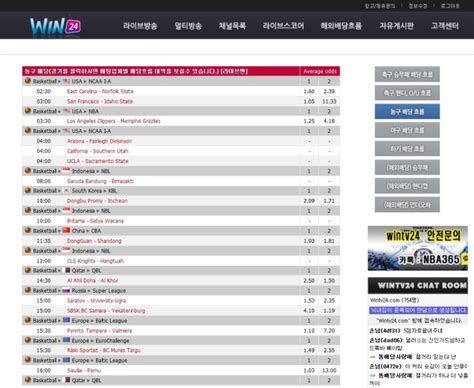Click the 로그아웃 link
Viewport: 474px width, 388px height.
point(450,6)
